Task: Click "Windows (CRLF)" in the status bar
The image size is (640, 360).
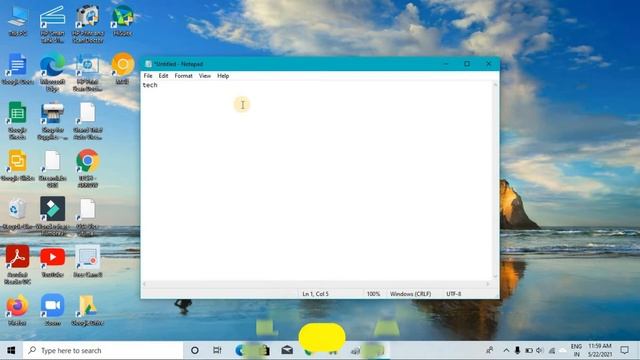Action: pyautogui.click(x=410, y=293)
